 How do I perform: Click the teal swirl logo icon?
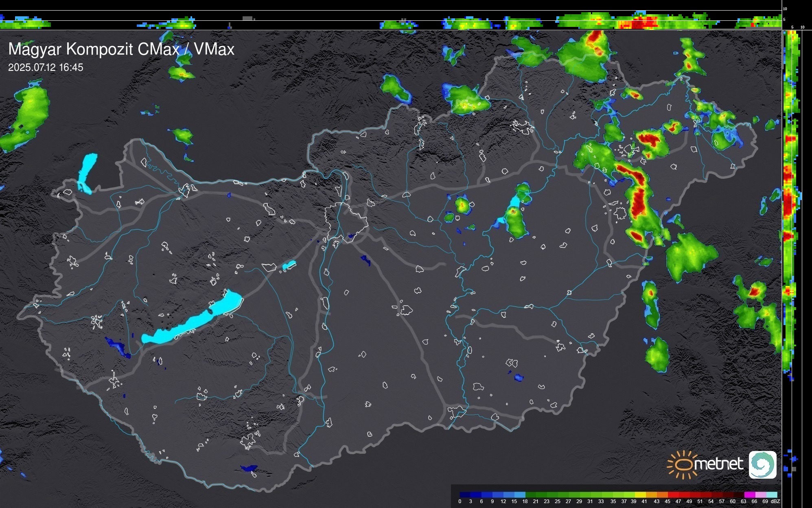(x=762, y=464)
